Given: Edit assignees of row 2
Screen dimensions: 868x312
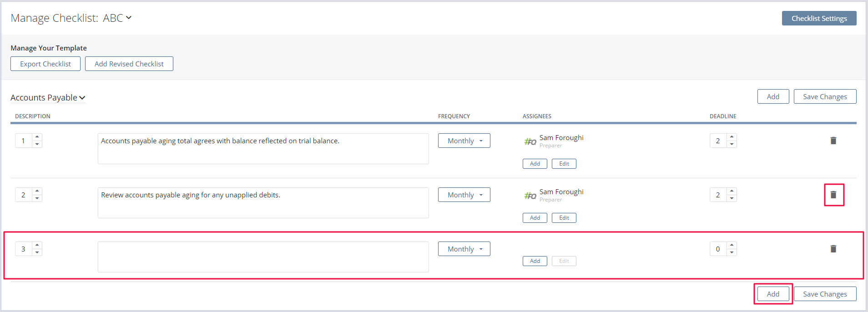Looking at the screenshot, I should (564, 218).
